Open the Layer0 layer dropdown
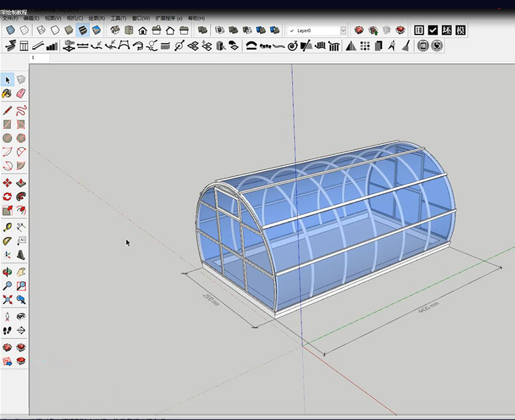The width and height of the screenshot is (515, 420). 343,30
